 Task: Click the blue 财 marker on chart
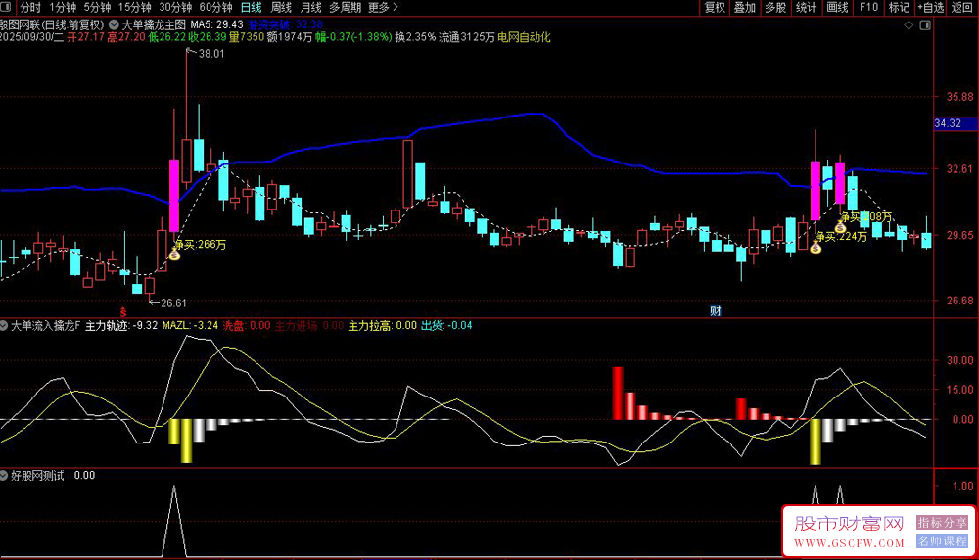tap(716, 311)
